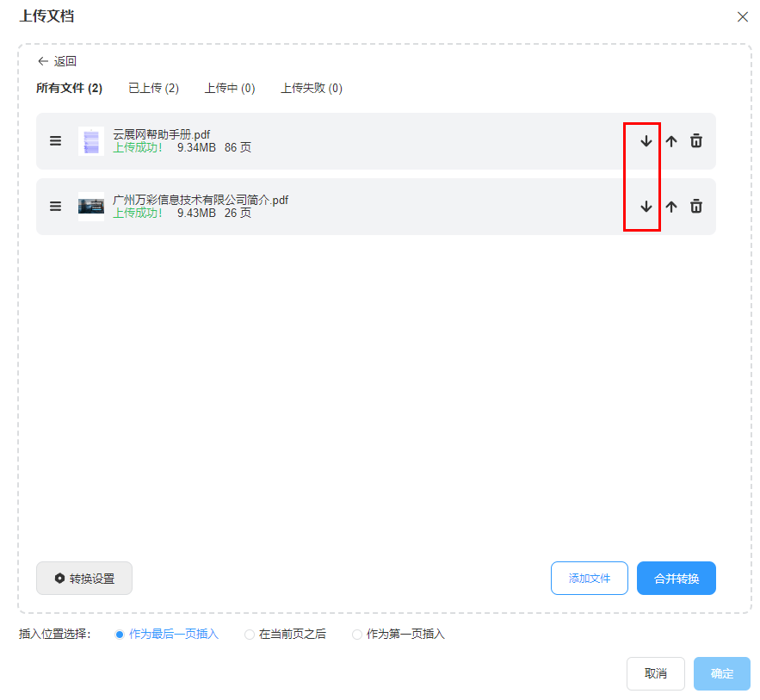Switch to 已上传 (2) tab

[x=153, y=88]
